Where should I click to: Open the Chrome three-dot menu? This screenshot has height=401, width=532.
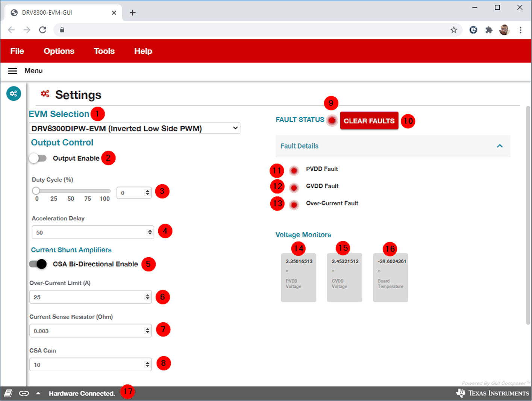point(520,30)
